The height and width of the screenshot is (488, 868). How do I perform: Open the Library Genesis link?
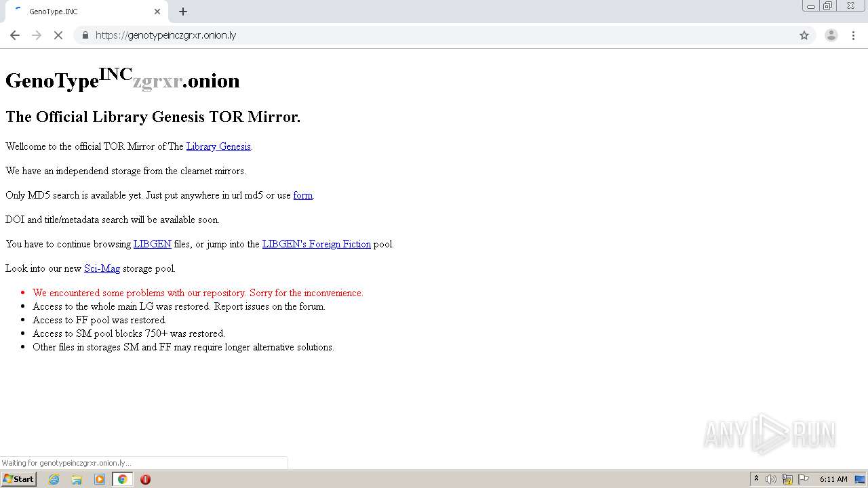[x=218, y=146]
